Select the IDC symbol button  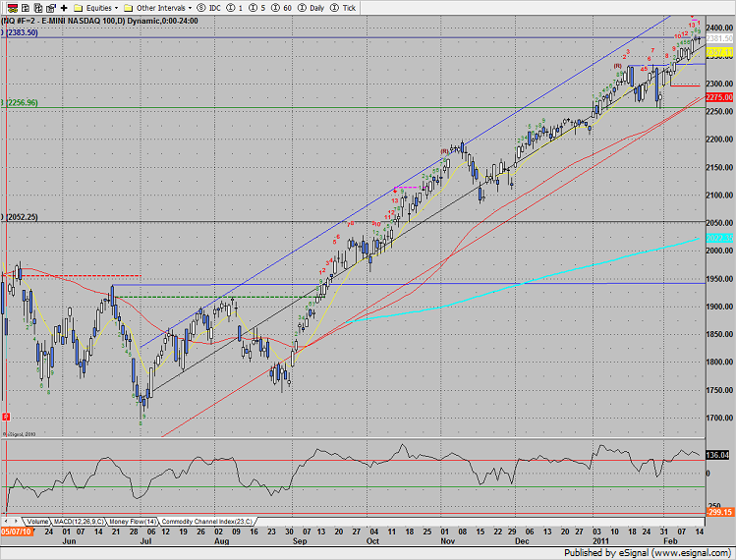click(x=209, y=8)
